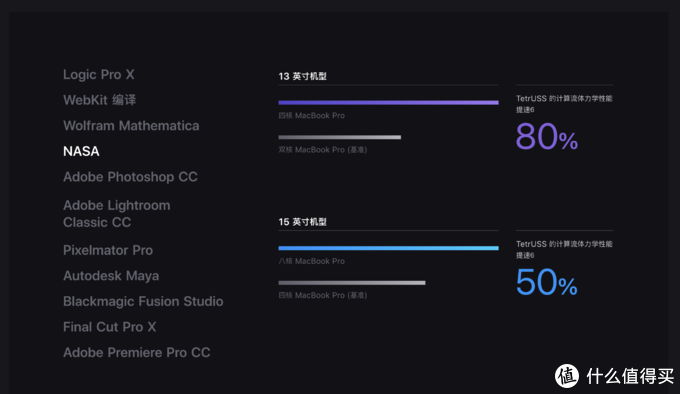680x394 pixels.
Task: Click the 15 英寸机型 heading
Action: (x=303, y=222)
